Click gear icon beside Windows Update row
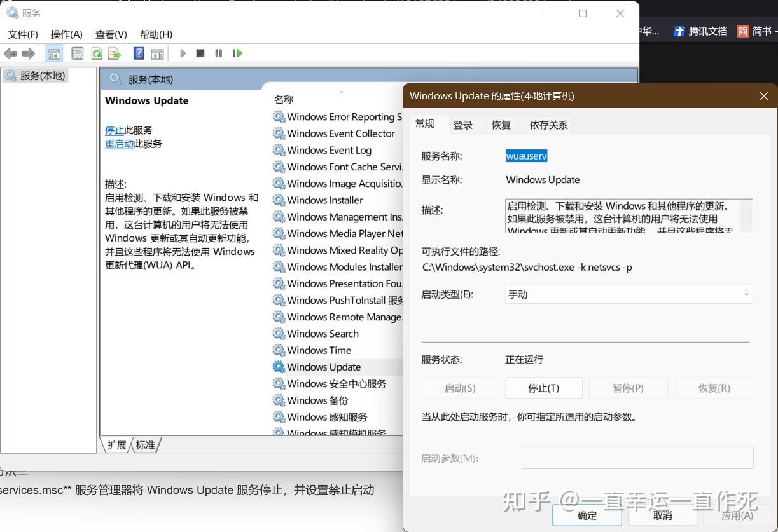Screen dimensions: 778x532 [279, 367]
